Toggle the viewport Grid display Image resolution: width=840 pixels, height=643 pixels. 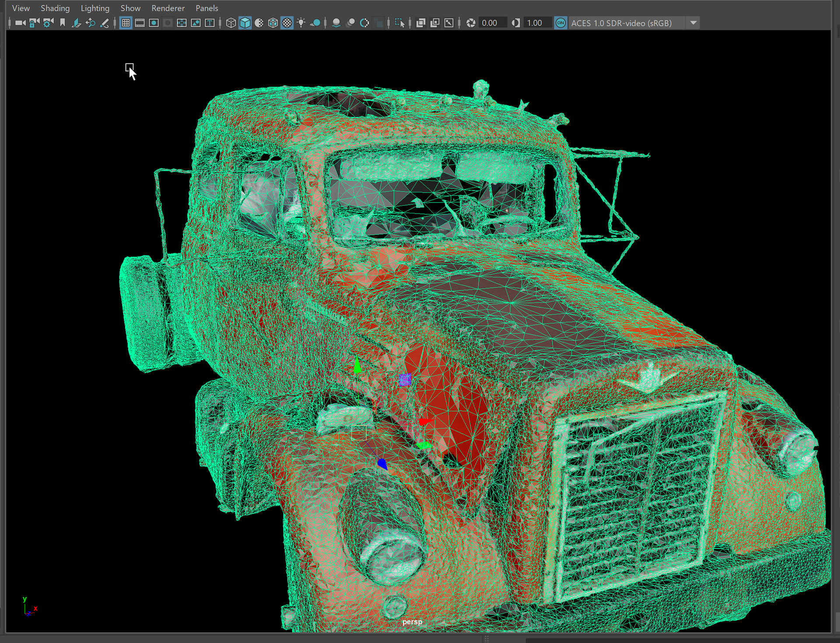pos(126,23)
